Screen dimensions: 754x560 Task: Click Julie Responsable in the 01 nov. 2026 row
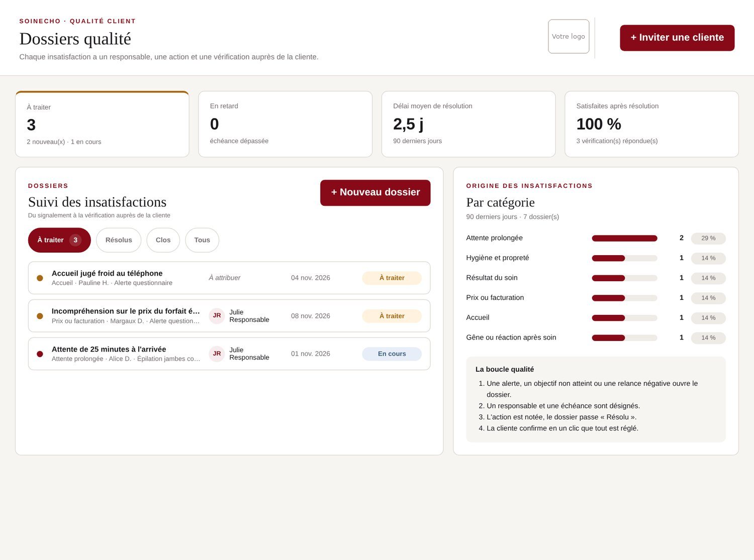249,354
